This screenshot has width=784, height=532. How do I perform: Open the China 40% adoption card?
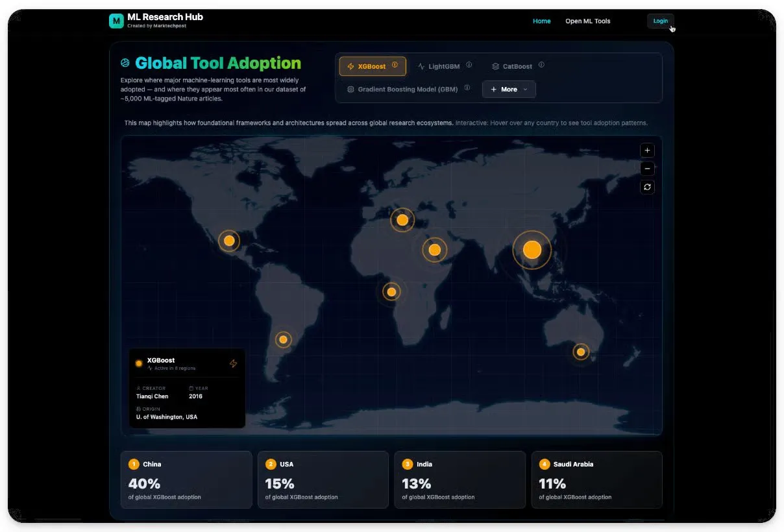186,479
